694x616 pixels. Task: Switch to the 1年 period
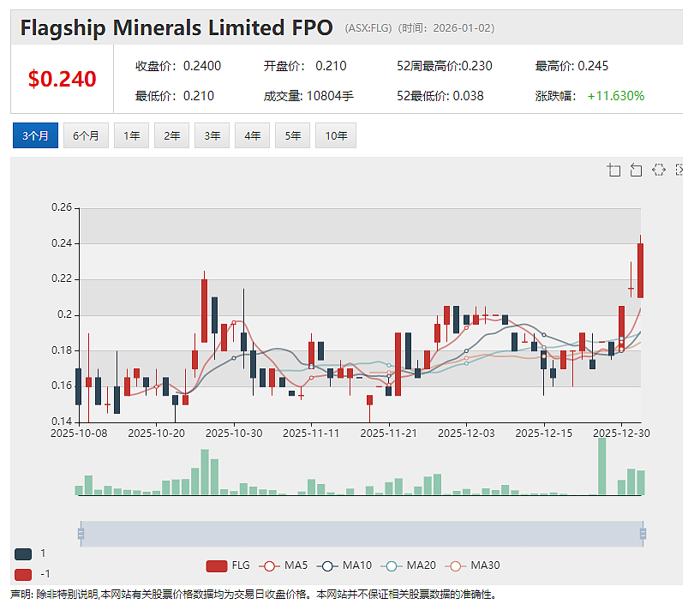pos(131,135)
